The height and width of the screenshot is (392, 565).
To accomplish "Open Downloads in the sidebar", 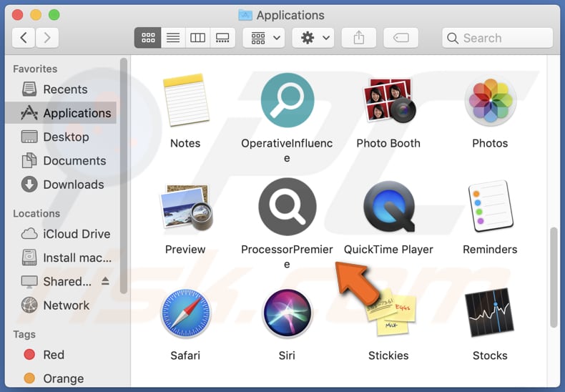I will tap(61, 184).
